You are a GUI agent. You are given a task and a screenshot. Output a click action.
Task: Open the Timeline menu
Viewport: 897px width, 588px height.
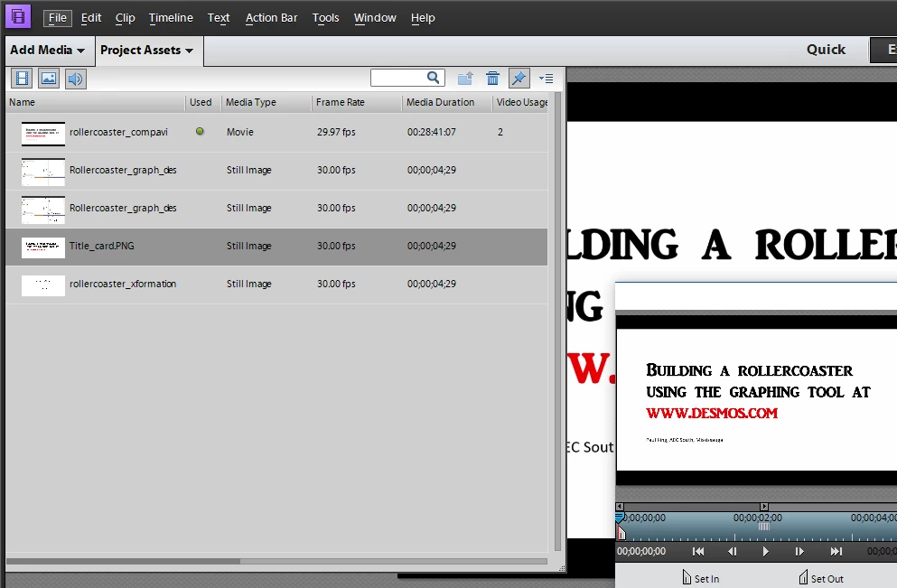(x=171, y=18)
